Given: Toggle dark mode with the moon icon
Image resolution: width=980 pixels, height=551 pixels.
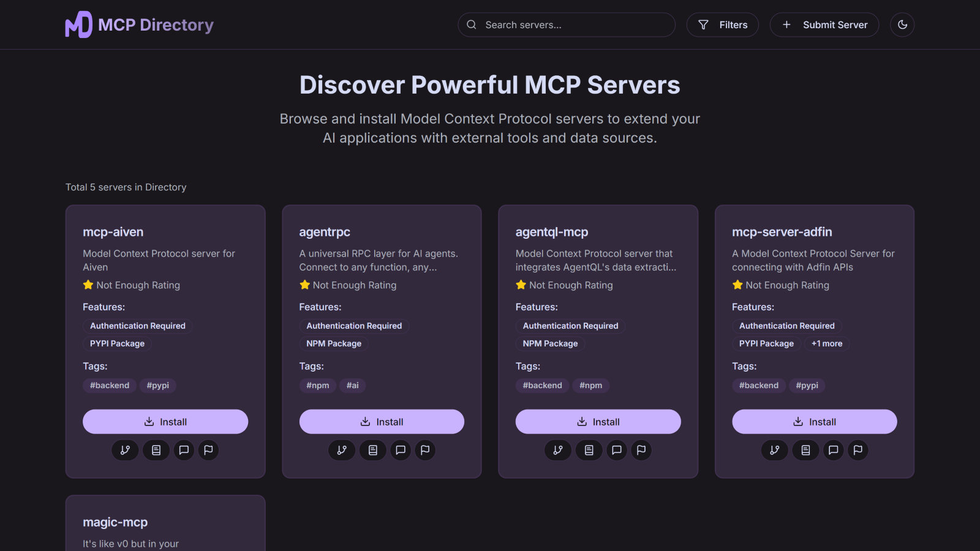Looking at the screenshot, I should pyautogui.click(x=902, y=24).
